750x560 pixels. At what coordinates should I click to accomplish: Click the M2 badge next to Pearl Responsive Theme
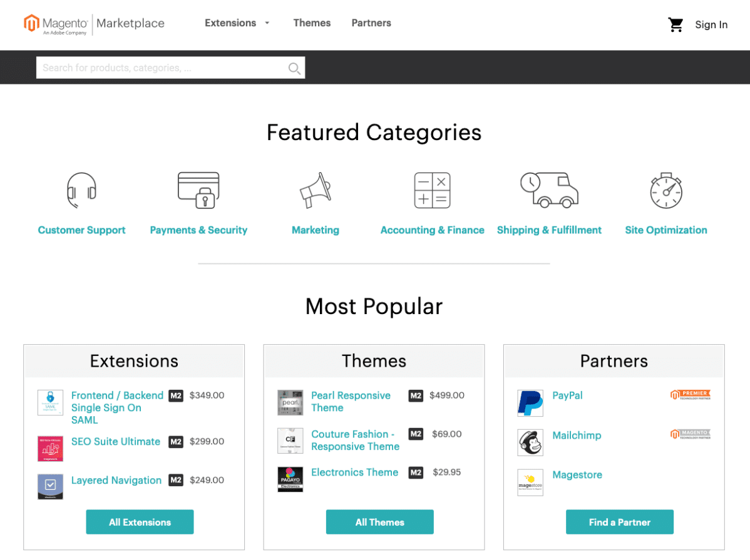pyautogui.click(x=416, y=395)
